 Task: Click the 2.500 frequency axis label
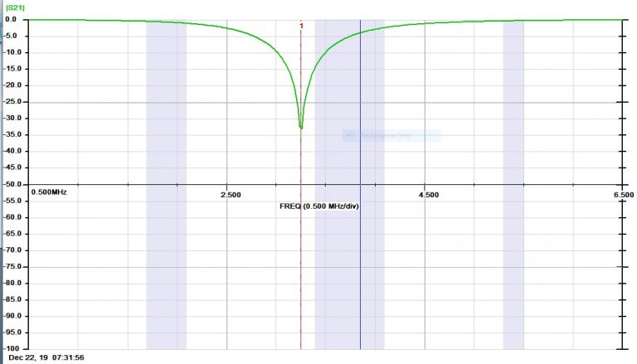(230, 195)
